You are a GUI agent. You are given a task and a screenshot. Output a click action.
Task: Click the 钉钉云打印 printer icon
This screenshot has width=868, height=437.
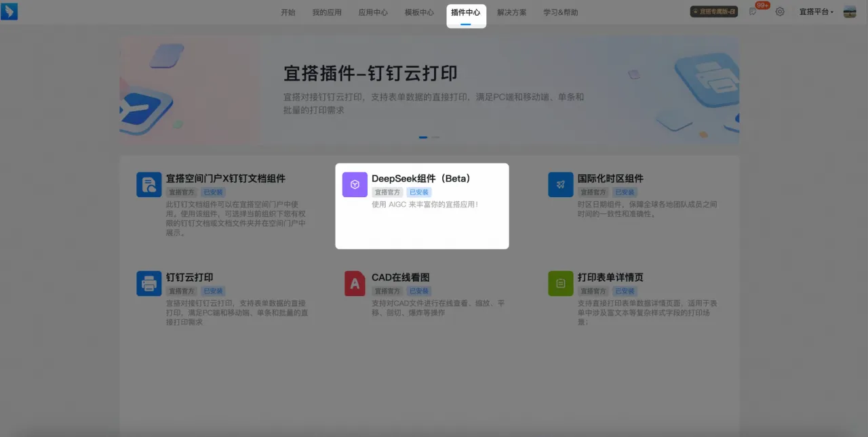[149, 283]
